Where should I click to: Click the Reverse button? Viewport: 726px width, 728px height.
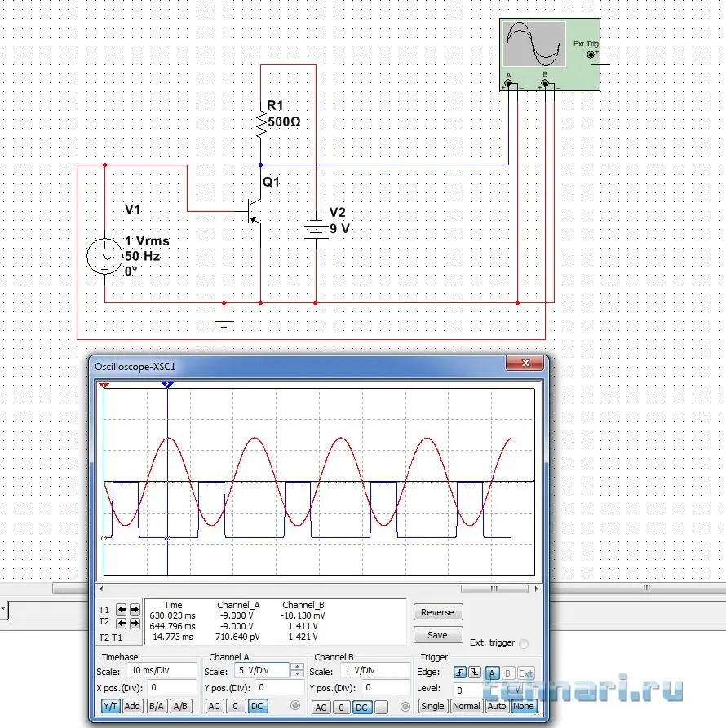[437, 612]
